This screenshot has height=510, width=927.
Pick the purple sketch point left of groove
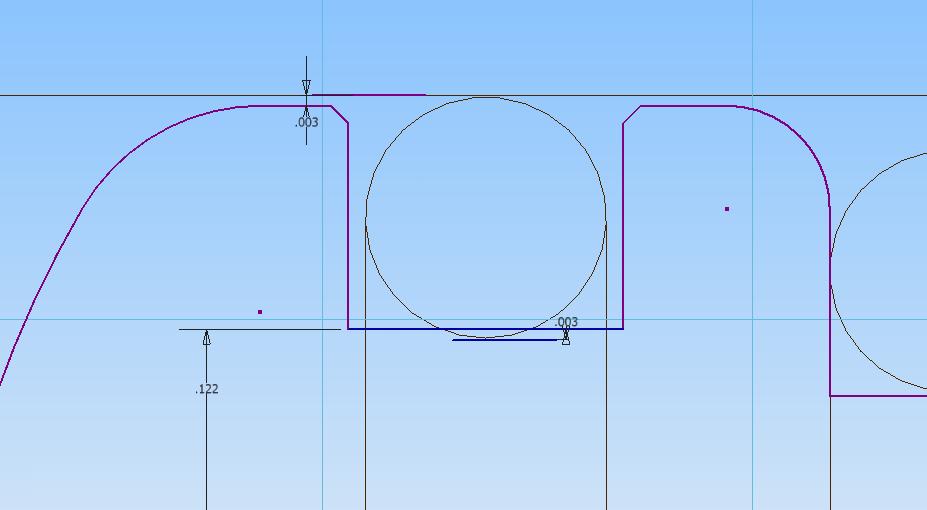[x=260, y=312]
